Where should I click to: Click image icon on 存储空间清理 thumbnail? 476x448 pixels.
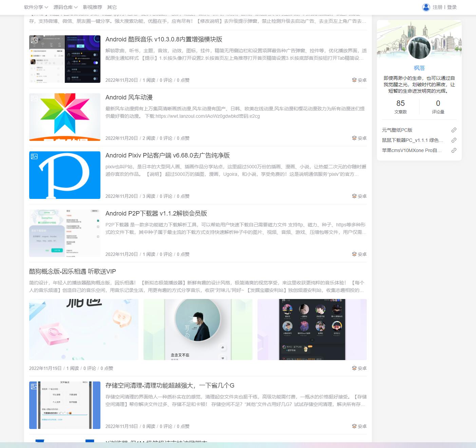point(34,387)
